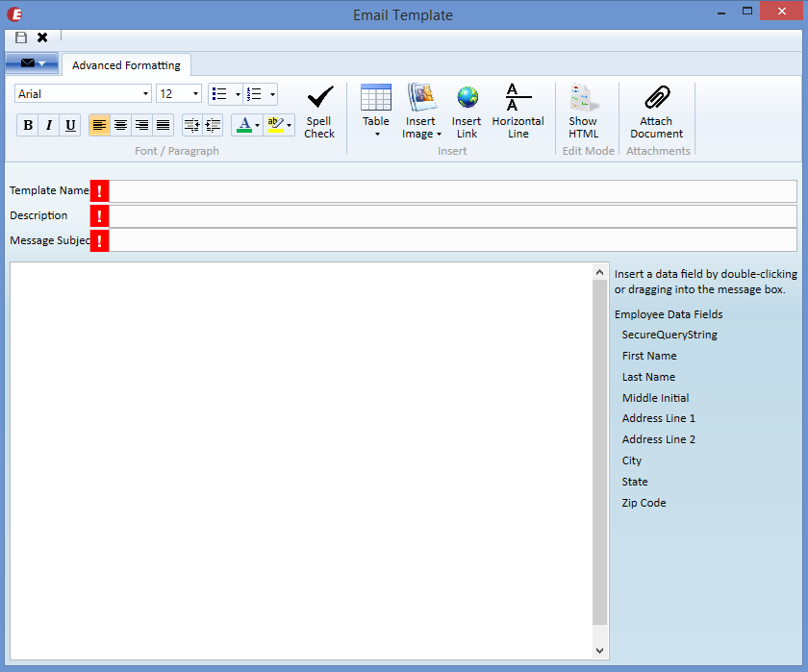Select align left paragraph button
Image resolution: width=808 pixels, height=672 pixels.
click(99, 125)
